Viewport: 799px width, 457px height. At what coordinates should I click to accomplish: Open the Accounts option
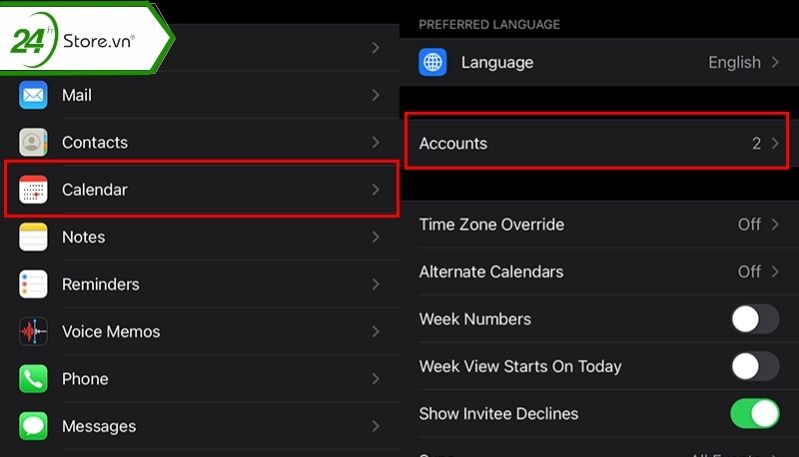[599, 143]
